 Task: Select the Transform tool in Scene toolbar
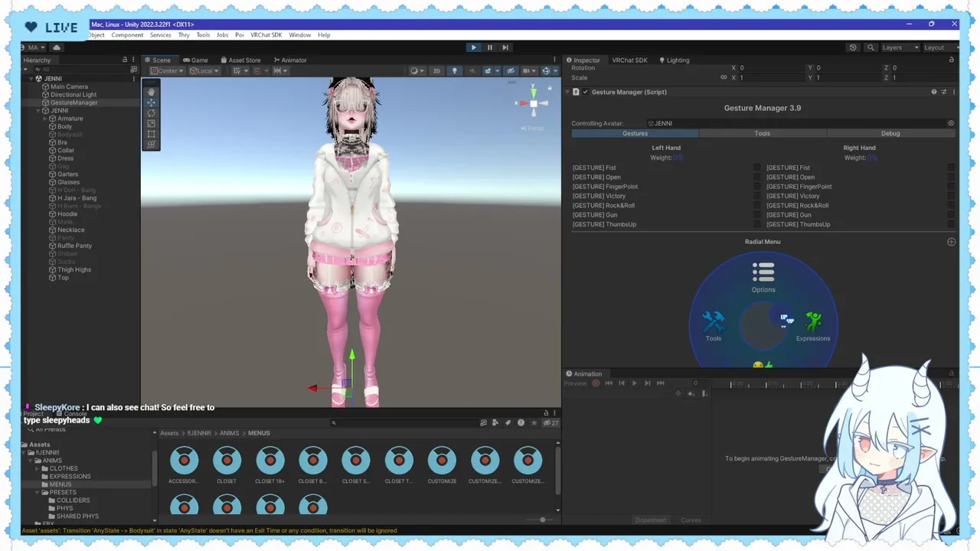point(151,144)
